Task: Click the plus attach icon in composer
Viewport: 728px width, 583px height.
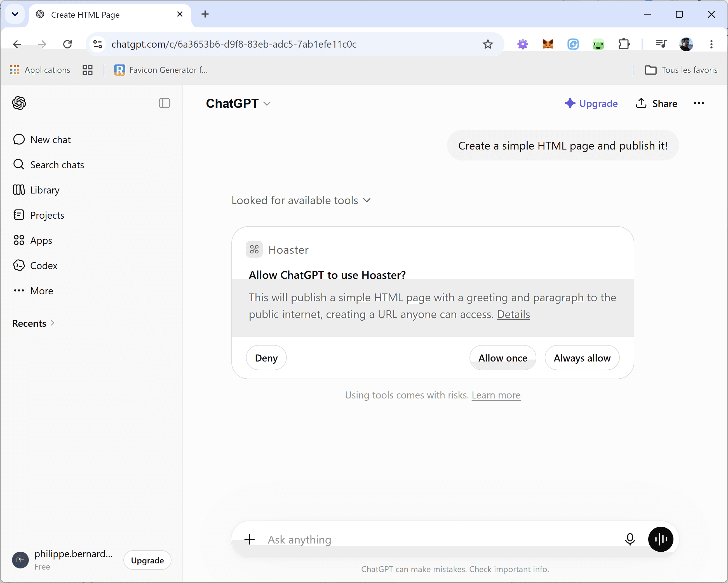Action: 250,539
